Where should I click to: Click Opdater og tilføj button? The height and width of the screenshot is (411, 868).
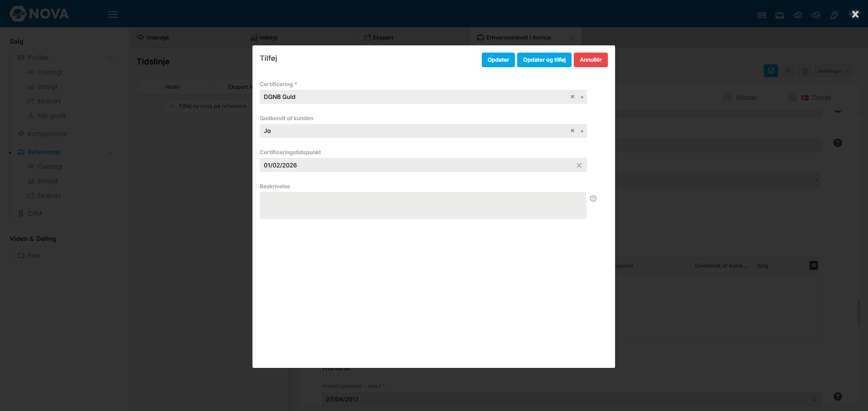click(544, 60)
